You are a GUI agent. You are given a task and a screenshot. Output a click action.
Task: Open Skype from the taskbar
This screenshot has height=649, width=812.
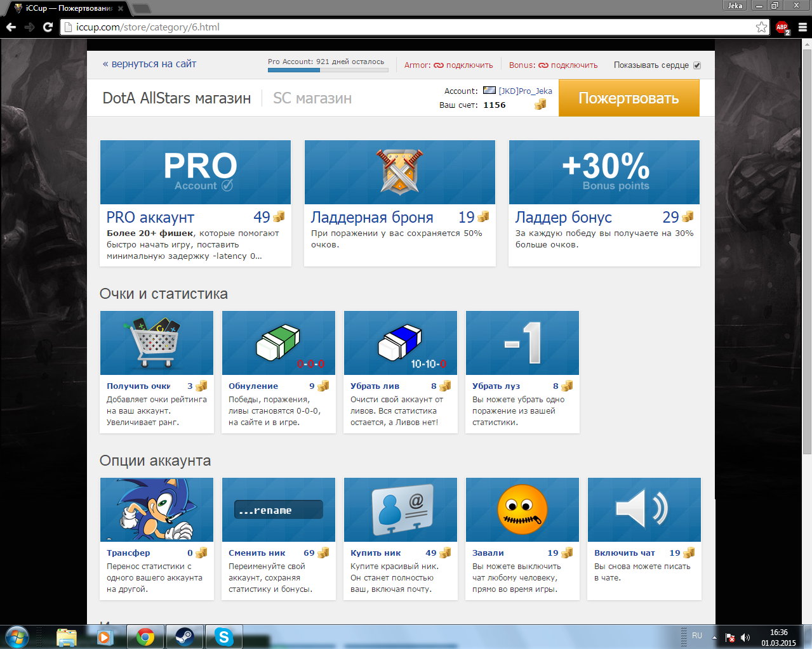[x=223, y=637]
